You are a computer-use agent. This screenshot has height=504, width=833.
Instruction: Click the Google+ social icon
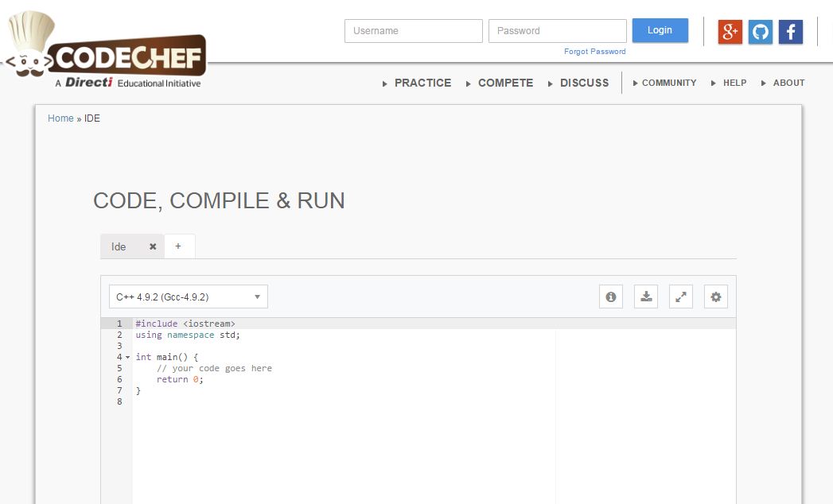730,32
